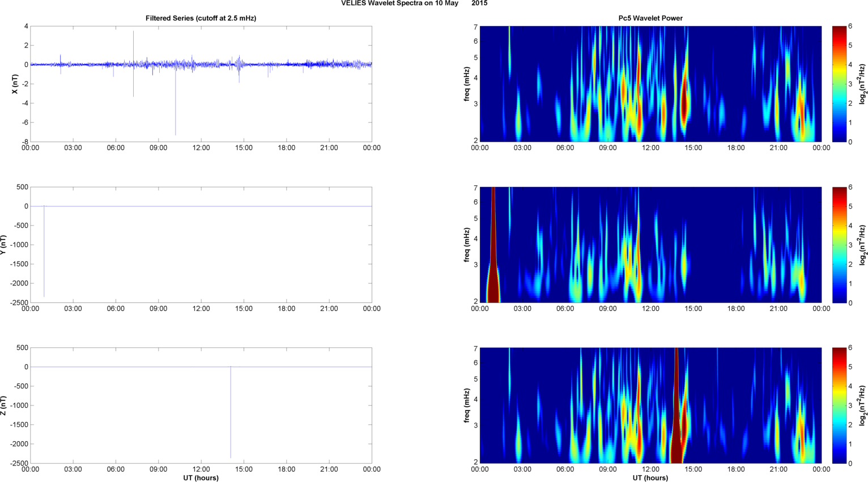Click the '-6' tick on X series axis
This screenshot has height=482, width=868.
(24, 122)
